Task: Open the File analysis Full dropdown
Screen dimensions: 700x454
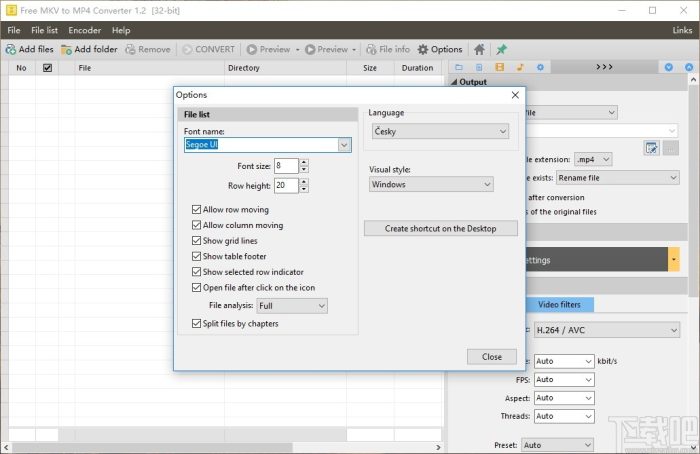Action: 292,306
